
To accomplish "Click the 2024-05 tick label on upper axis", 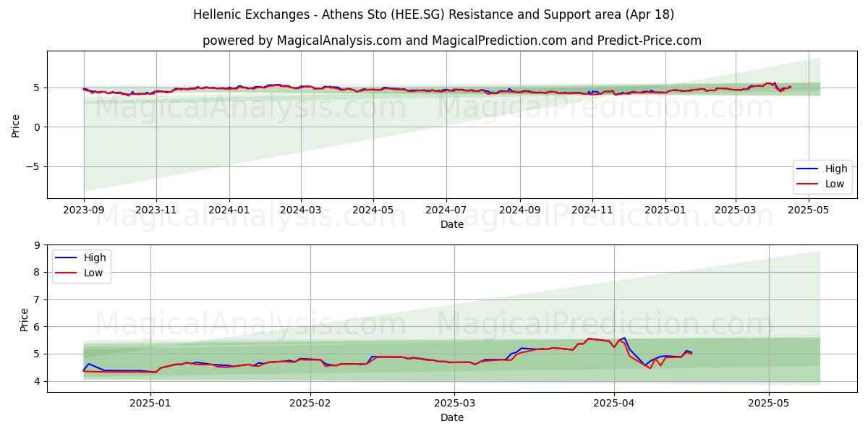I will click(373, 210).
